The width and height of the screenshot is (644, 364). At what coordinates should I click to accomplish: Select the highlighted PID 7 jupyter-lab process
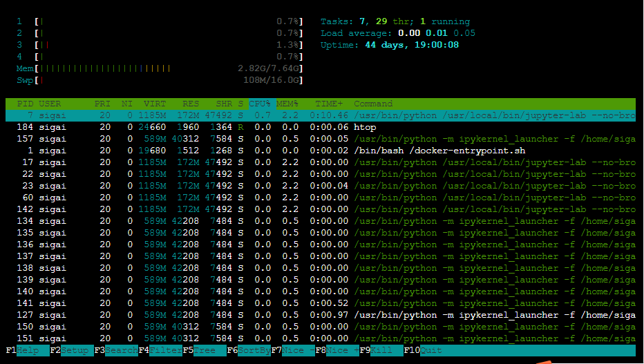coord(321,116)
